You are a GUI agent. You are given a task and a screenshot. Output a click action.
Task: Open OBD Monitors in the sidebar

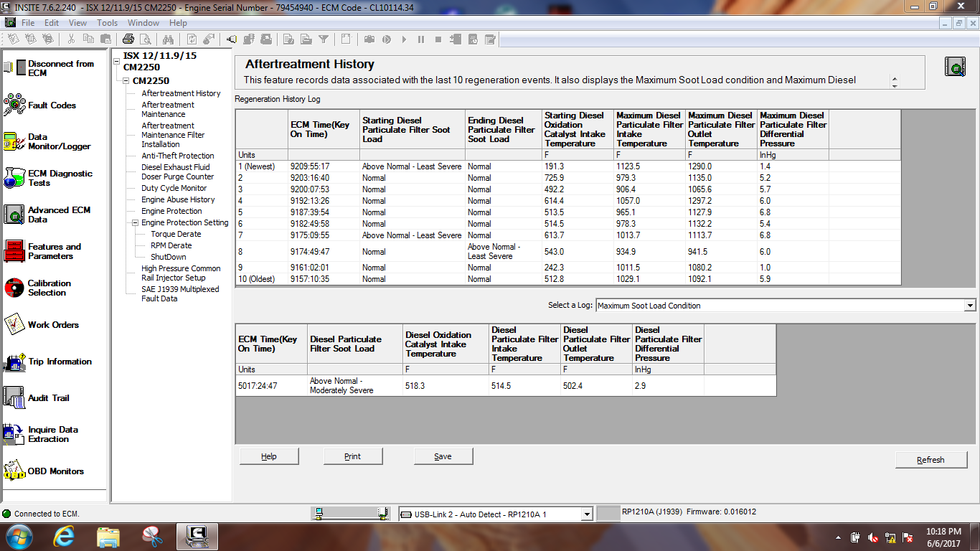[x=44, y=471]
